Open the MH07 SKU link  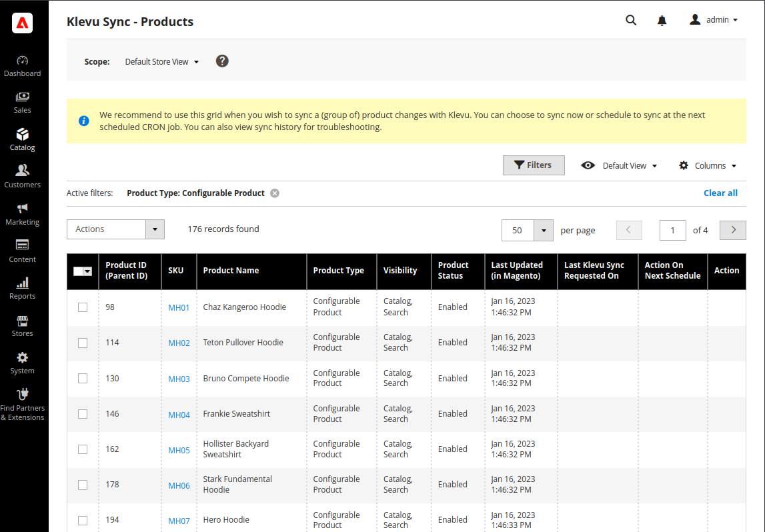[x=179, y=521]
